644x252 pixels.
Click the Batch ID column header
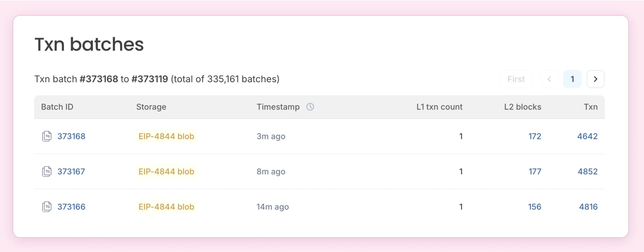click(x=57, y=106)
